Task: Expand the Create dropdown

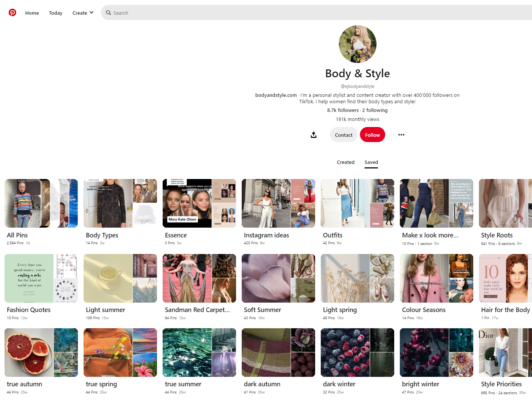Action: [83, 12]
